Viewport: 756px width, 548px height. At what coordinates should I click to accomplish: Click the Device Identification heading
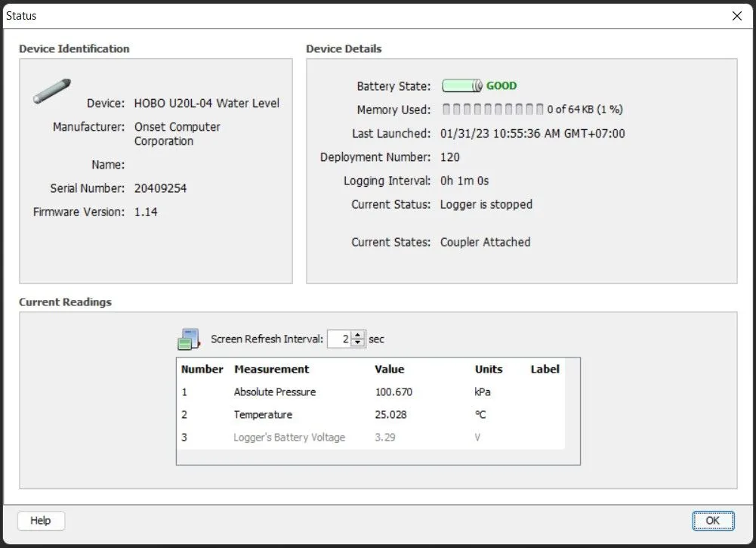pyautogui.click(x=74, y=48)
